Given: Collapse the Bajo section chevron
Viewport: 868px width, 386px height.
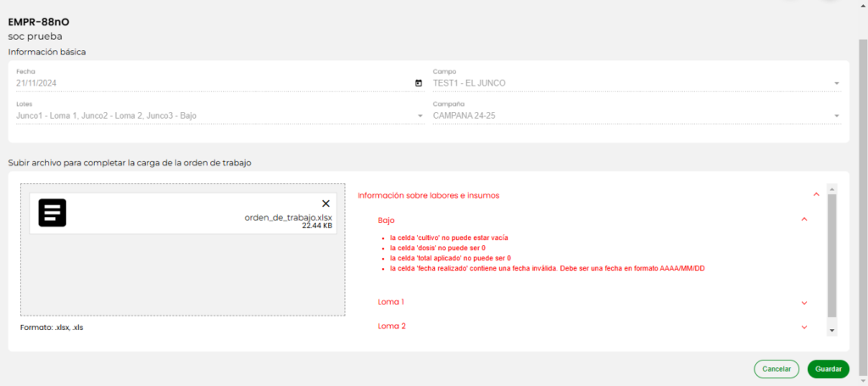Looking at the screenshot, I should (804, 220).
